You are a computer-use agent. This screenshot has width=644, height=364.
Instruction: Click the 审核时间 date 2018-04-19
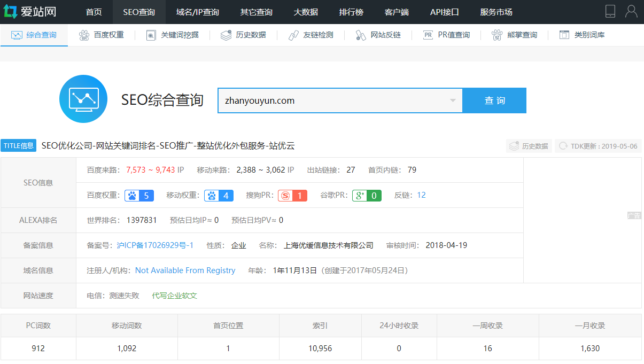click(x=446, y=245)
